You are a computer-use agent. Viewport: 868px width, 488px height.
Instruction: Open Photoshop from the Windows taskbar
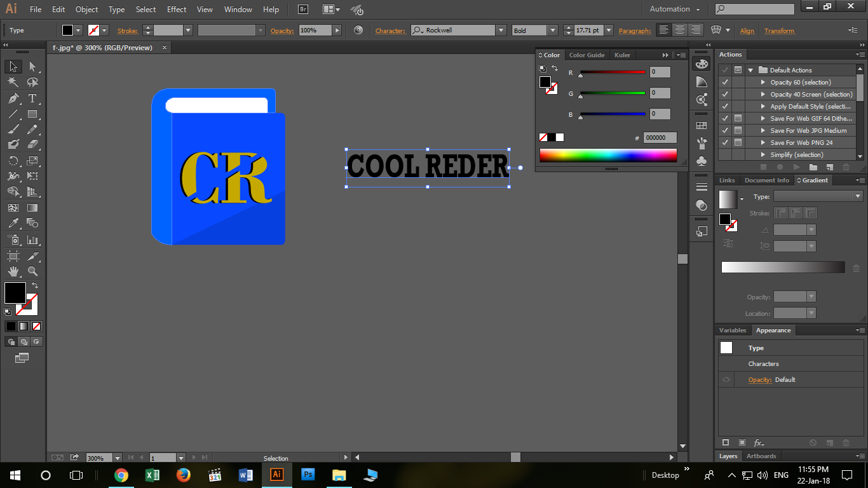coord(308,475)
